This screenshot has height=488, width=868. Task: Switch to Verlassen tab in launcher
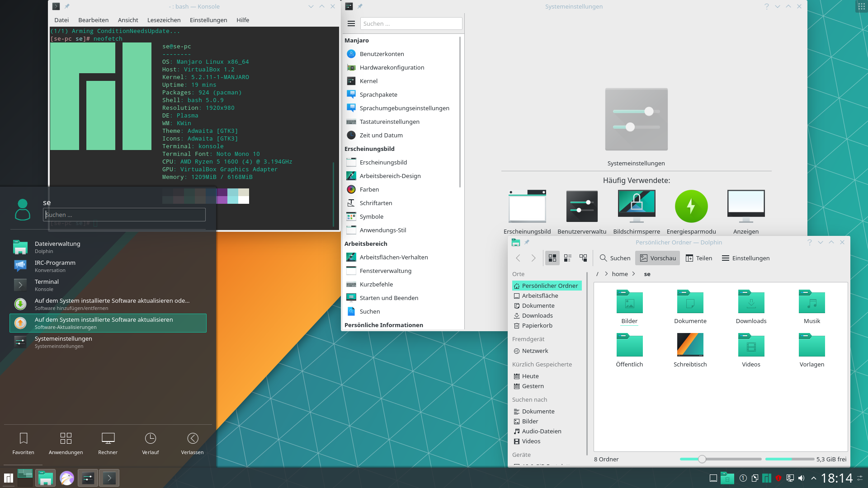pos(193,443)
